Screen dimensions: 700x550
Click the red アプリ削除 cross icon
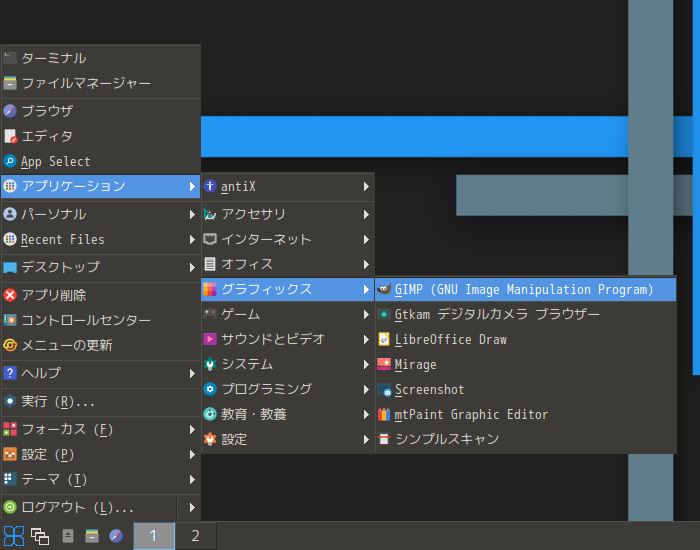point(10,295)
